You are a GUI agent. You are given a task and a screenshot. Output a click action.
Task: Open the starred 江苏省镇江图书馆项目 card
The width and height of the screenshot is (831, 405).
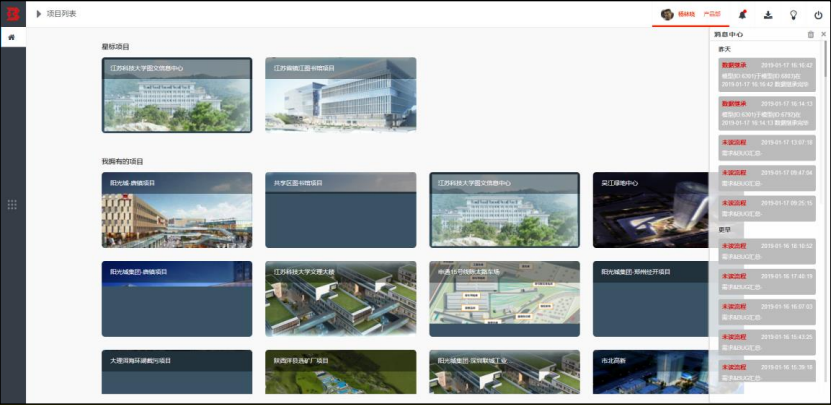(x=341, y=94)
